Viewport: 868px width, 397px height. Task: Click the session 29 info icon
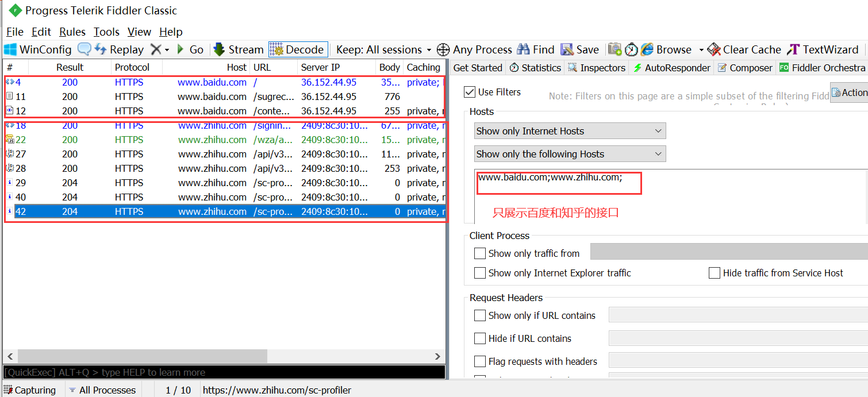coord(10,183)
